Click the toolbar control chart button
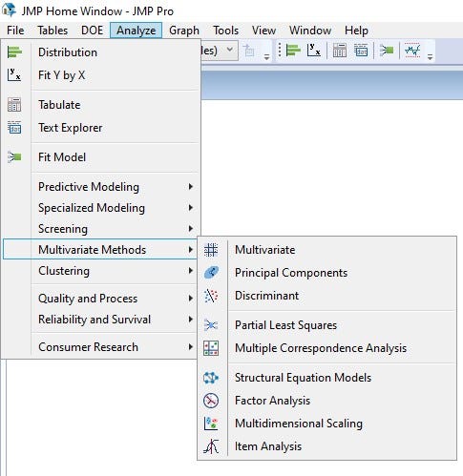Viewport: 463px width, 476px height. pos(412,51)
